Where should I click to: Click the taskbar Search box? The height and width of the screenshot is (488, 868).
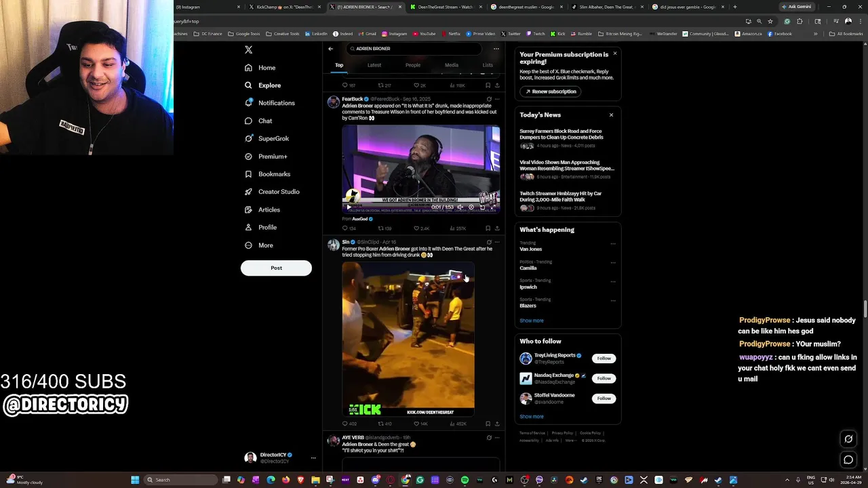pos(182,480)
